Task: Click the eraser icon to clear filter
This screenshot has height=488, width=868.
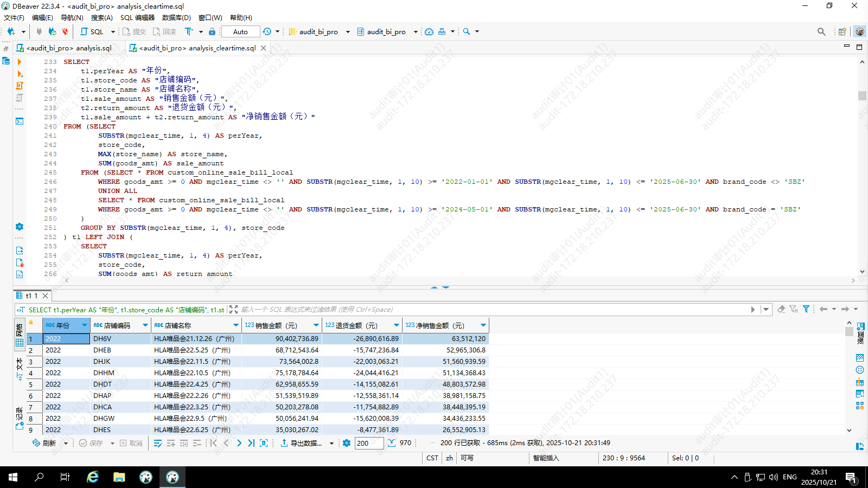Action: coord(781,309)
